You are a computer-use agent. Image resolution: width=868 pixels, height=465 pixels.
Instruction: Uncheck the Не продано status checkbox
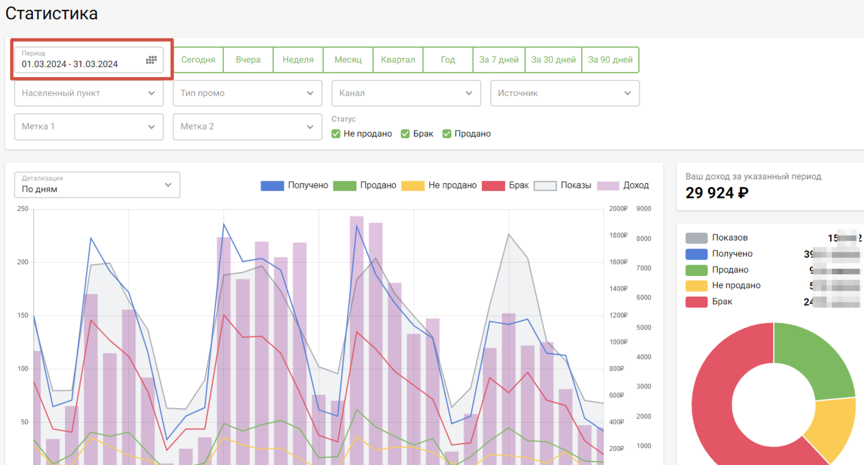[x=336, y=134]
